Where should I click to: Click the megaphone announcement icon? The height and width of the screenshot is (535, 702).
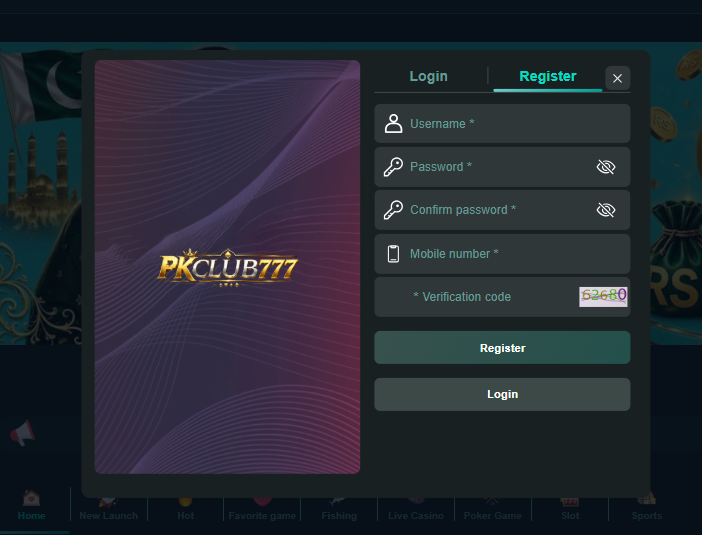coord(22,433)
